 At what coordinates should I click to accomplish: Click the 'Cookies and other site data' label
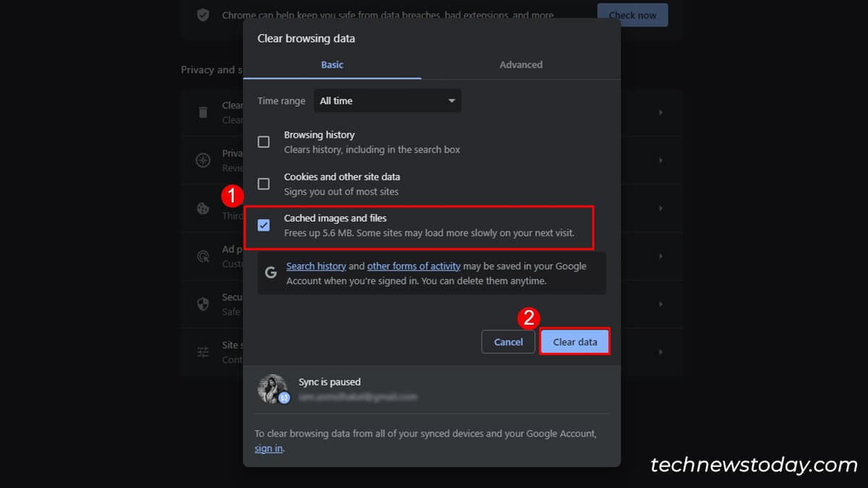(x=341, y=176)
